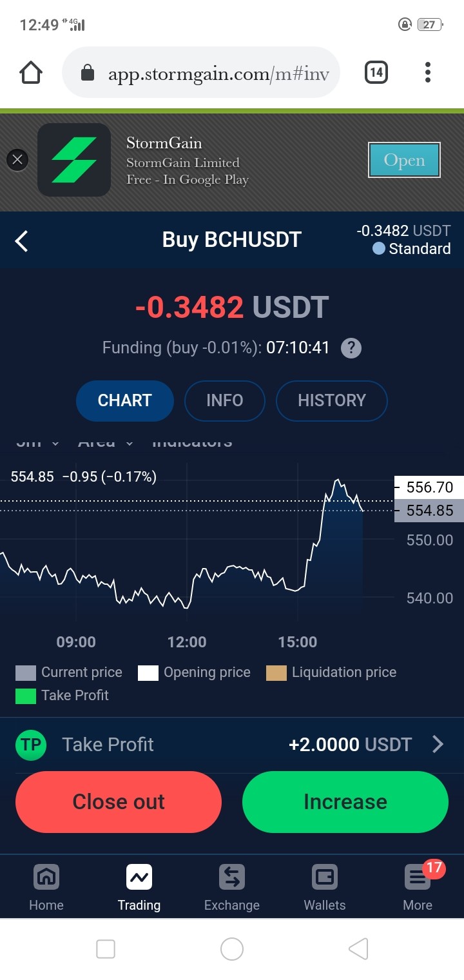Switch to the CHART tab
Viewport: 464px width, 980px height.
point(125,400)
